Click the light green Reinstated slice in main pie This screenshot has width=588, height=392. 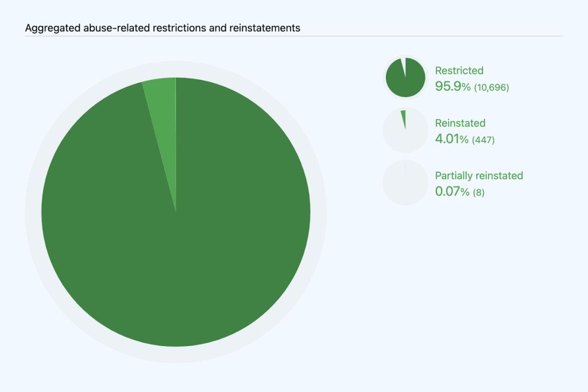tap(163, 115)
